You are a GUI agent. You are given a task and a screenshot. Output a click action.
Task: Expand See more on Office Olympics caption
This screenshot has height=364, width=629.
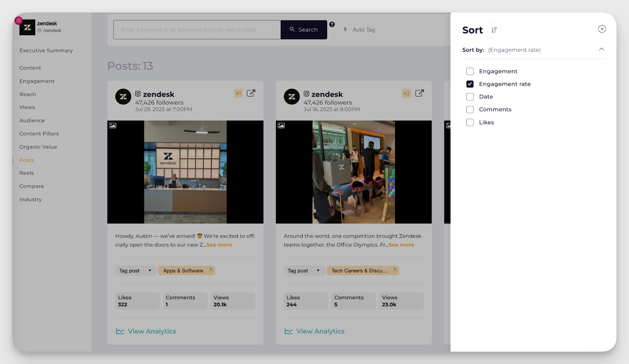coord(401,245)
